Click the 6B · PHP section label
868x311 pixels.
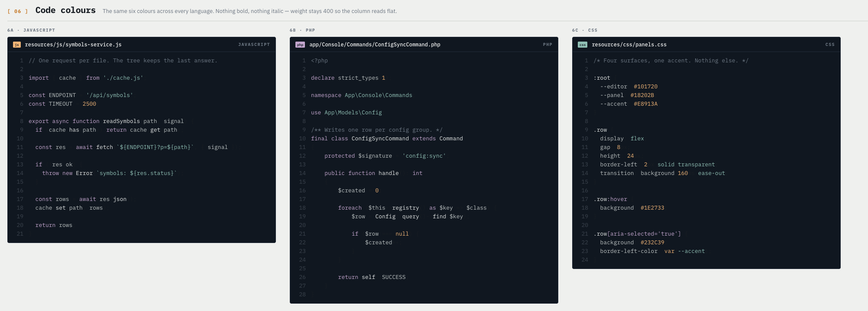click(x=302, y=30)
